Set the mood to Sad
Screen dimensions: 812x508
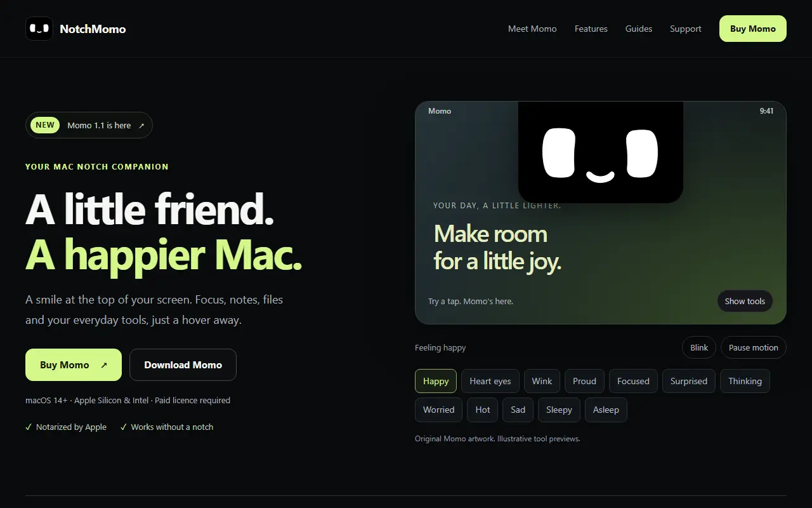[518, 410]
